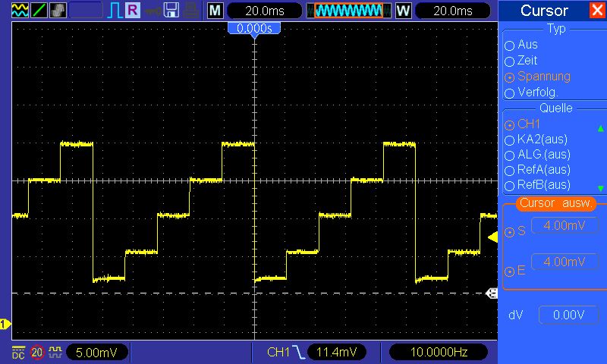Click the M main timebase icon

(x=215, y=11)
